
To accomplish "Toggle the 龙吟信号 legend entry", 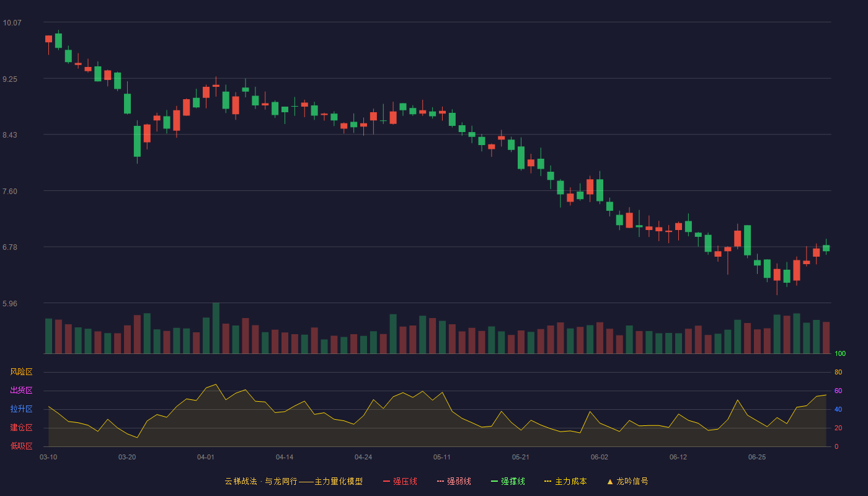I will (627, 481).
